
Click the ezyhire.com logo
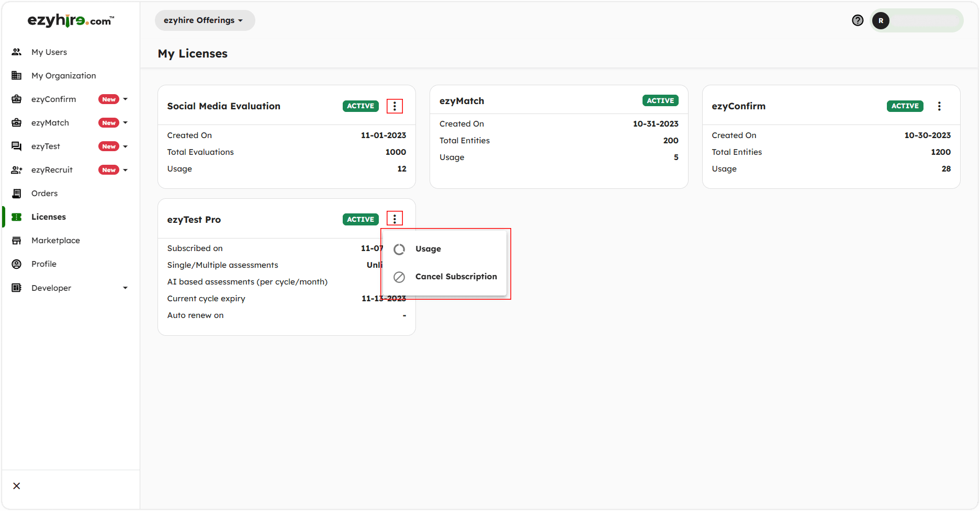click(x=71, y=20)
